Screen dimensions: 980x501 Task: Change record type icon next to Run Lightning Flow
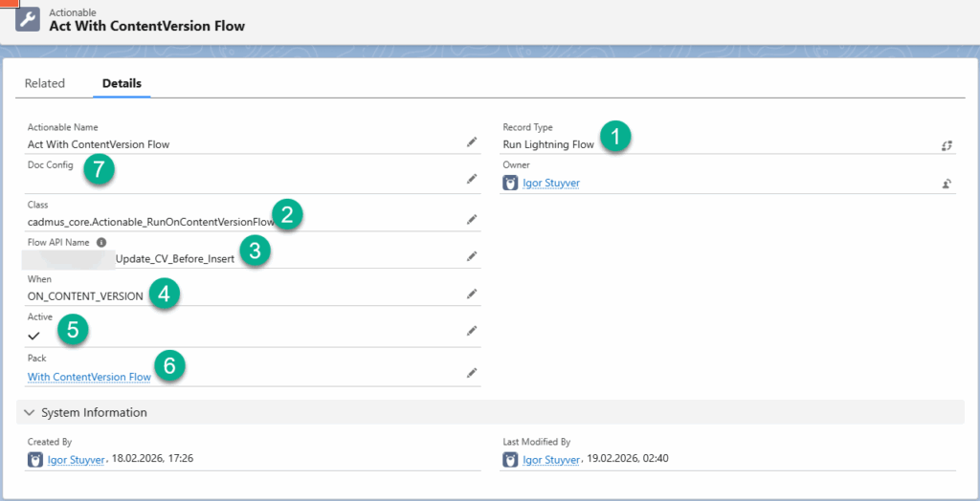pos(947,145)
